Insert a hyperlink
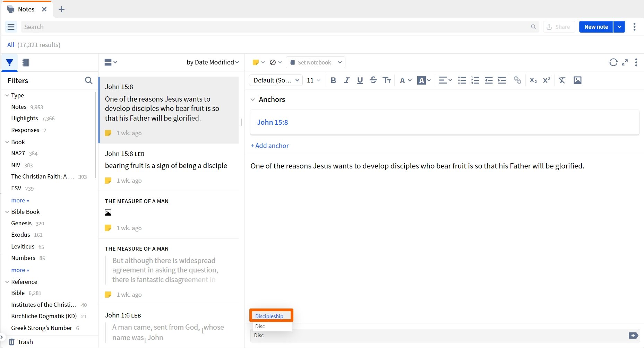Image resolution: width=644 pixels, height=348 pixels. [x=517, y=80]
